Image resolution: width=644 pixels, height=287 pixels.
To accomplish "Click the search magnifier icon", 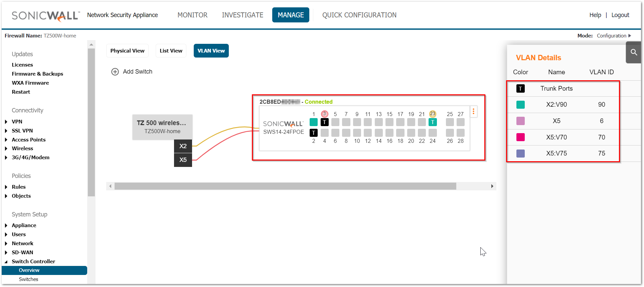I will point(634,52).
